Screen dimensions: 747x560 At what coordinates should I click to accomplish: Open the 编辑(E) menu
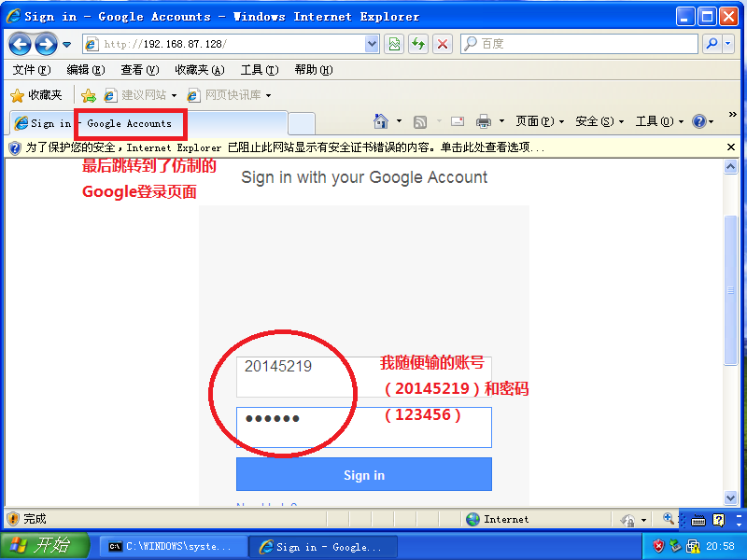86,70
